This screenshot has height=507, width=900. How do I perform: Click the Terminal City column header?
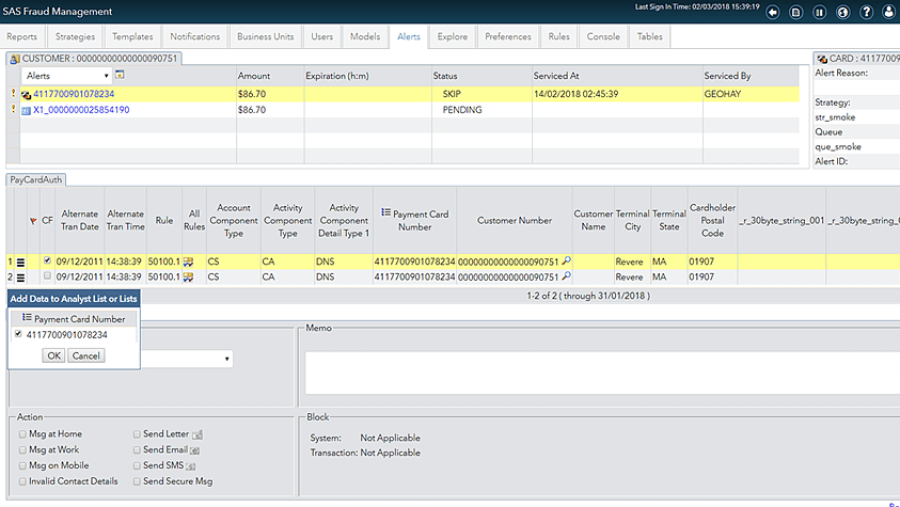[x=633, y=220]
